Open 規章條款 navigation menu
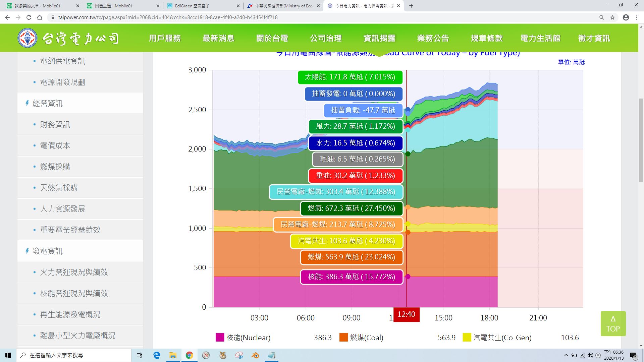This screenshot has width=644, height=362. point(487,38)
